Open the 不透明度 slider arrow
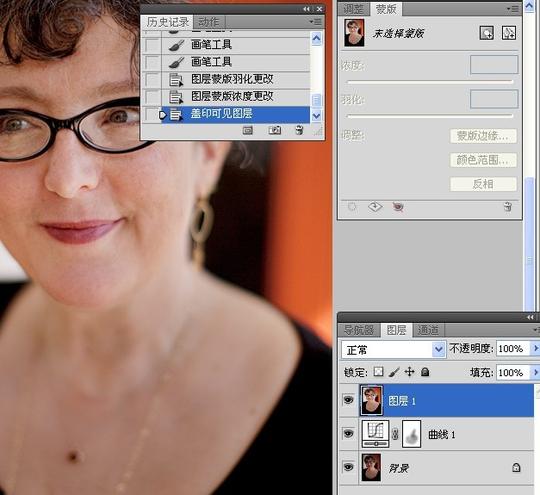The width and height of the screenshot is (540, 495). [x=536, y=349]
